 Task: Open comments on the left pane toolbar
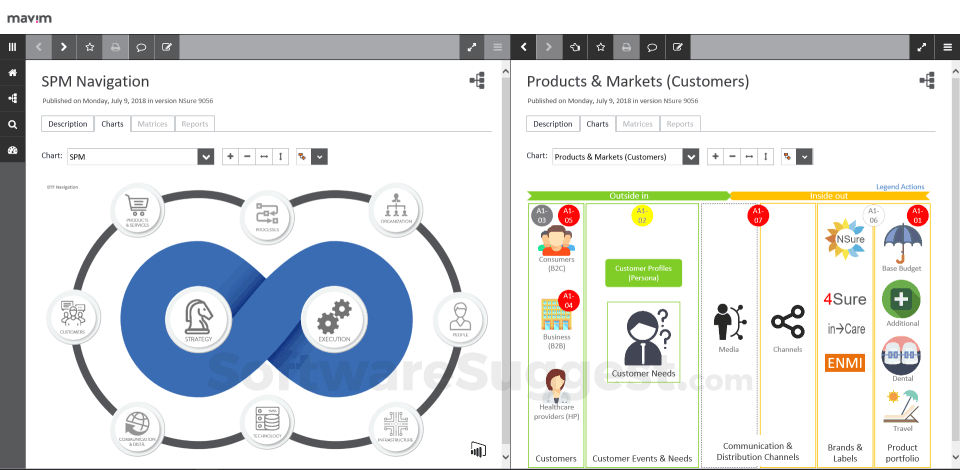click(x=141, y=47)
